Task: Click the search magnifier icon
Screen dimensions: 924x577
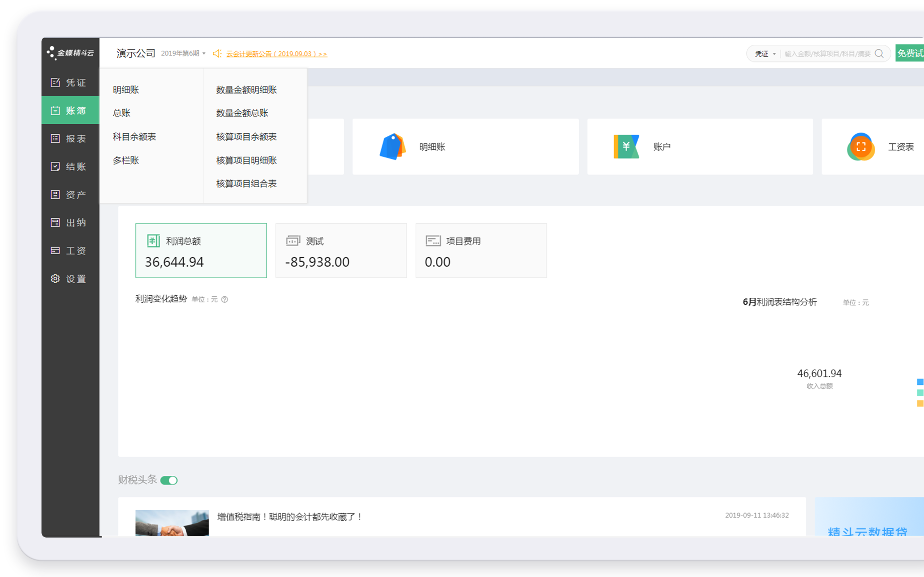Action: tap(879, 54)
